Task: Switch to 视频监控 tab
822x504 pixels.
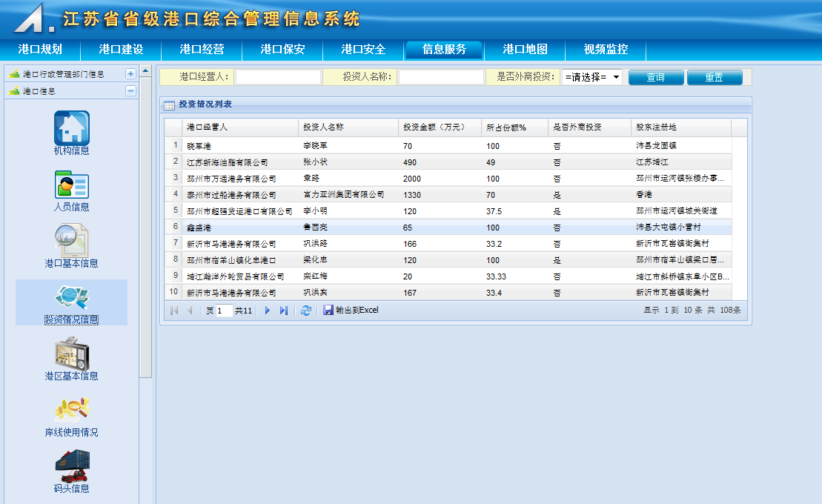Action: 606,50
